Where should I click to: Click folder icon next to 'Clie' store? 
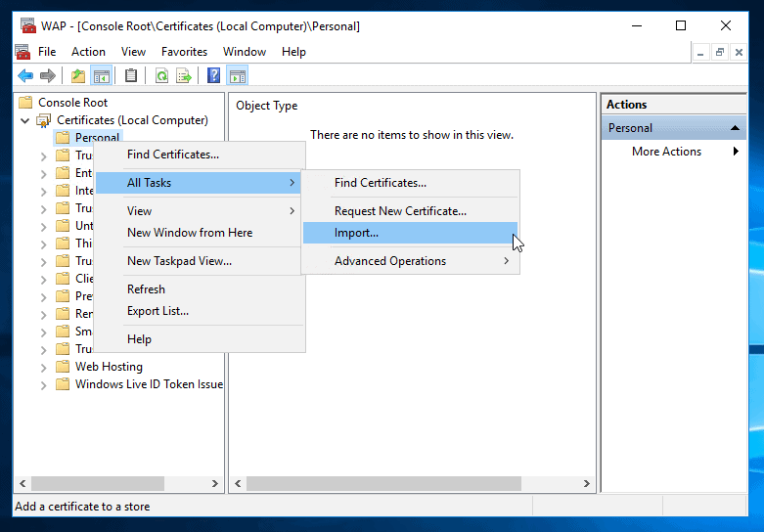coord(63,278)
